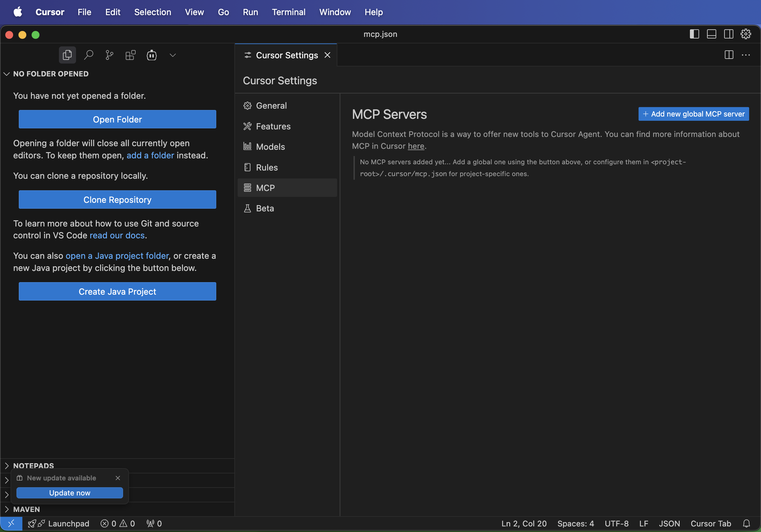
Task: Select the Explorer files icon
Action: tap(67, 55)
